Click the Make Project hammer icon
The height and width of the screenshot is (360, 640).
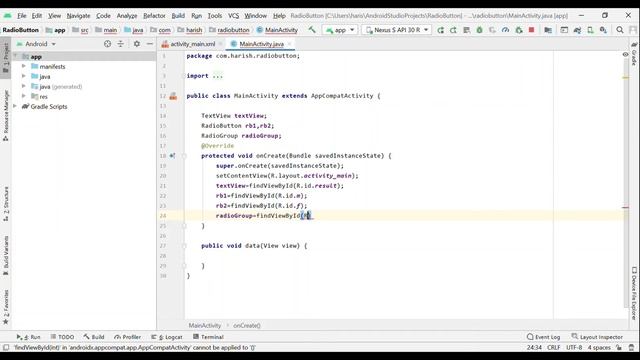point(312,30)
